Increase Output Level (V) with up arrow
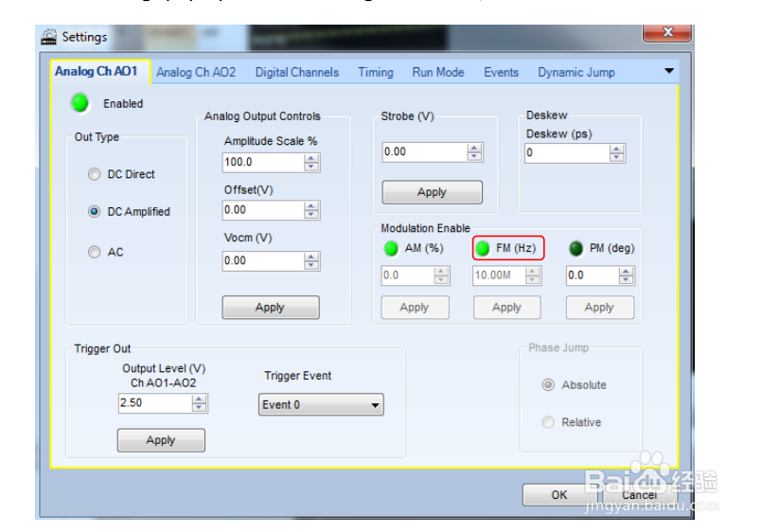Image resolution: width=762 pixels, height=532 pixels. [x=199, y=399]
